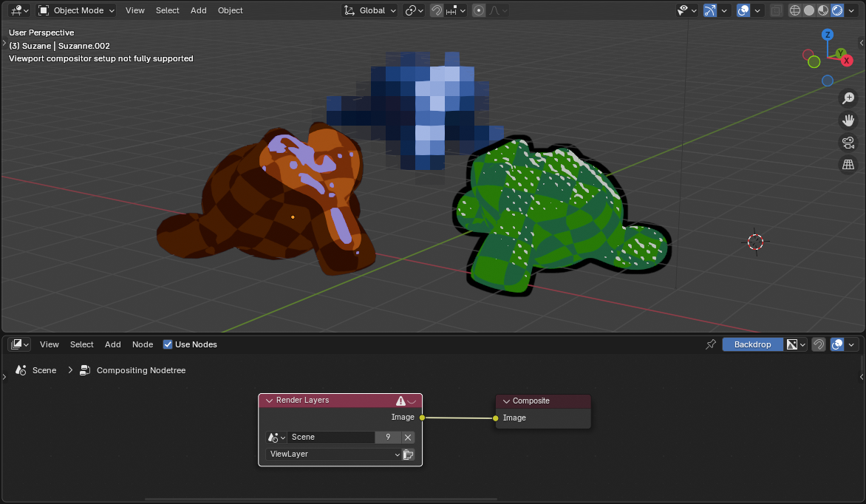Image resolution: width=866 pixels, height=504 pixels.
Task: Open the gizmo options dropdown arrow
Action: click(x=724, y=10)
